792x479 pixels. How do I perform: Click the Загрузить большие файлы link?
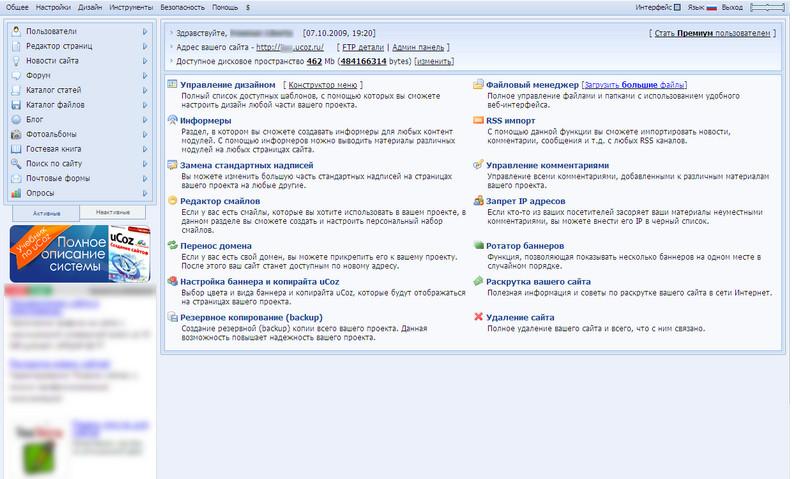[634, 85]
